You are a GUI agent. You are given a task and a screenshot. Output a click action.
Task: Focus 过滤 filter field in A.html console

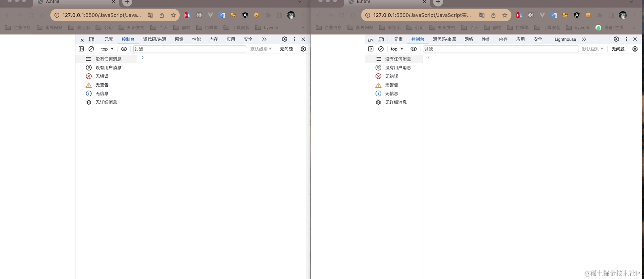tap(190, 49)
